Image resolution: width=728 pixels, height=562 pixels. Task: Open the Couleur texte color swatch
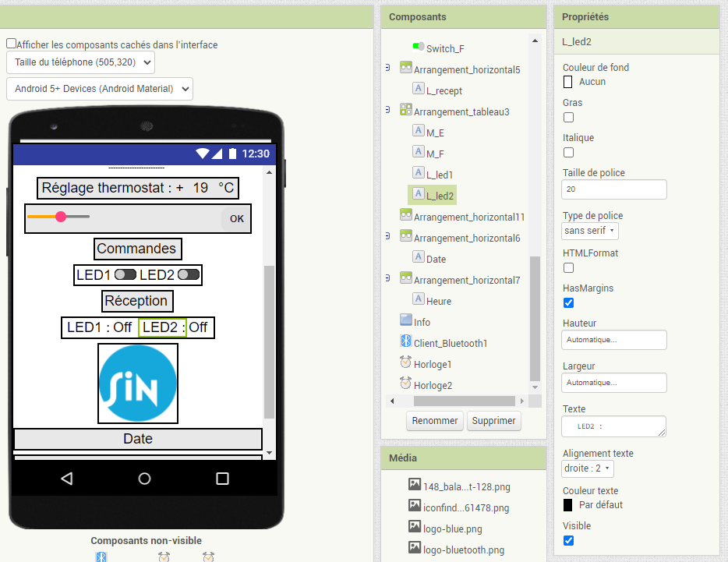567,505
